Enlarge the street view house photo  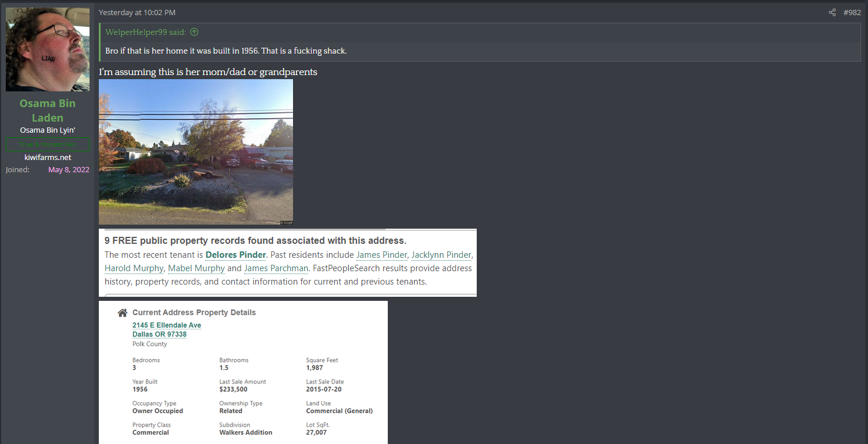pyautogui.click(x=196, y=152)
